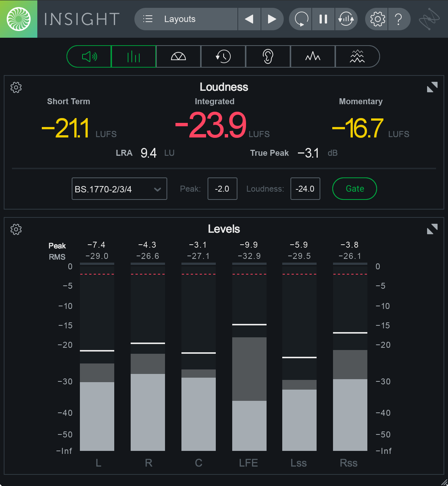Open the BS.1770-2/3/4 standard dropdown
Image resolution: width=448 pixels, height=486 pixels.
tap(119, 189)
